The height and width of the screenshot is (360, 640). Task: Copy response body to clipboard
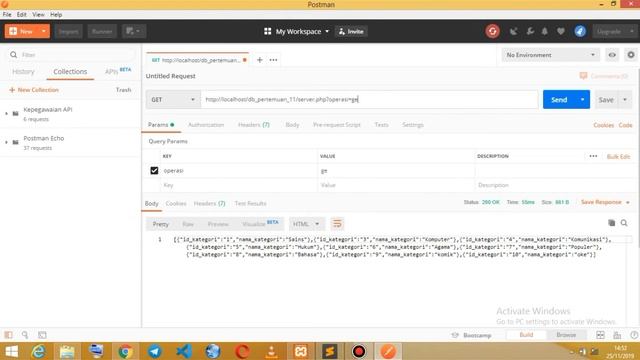tap(611, 223)
